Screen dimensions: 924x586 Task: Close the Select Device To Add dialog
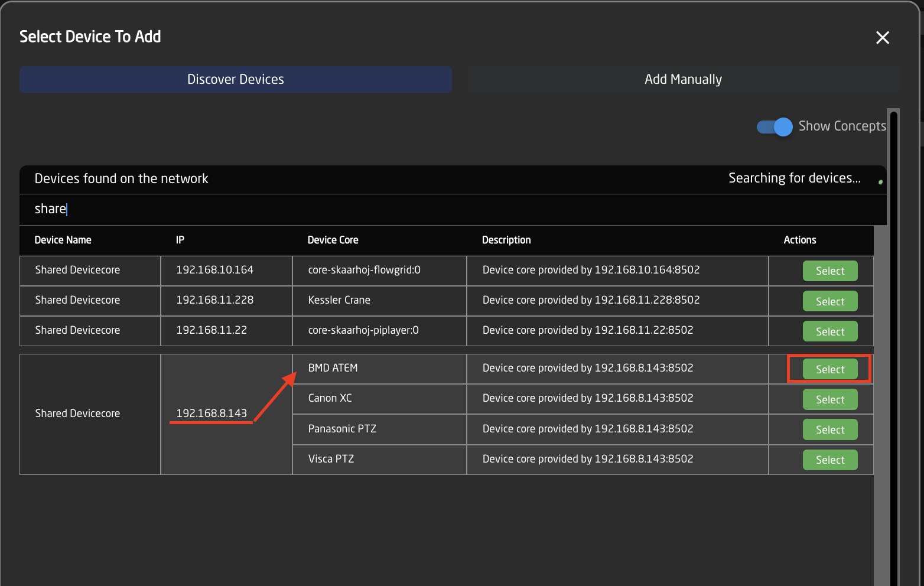click(882, 38)
